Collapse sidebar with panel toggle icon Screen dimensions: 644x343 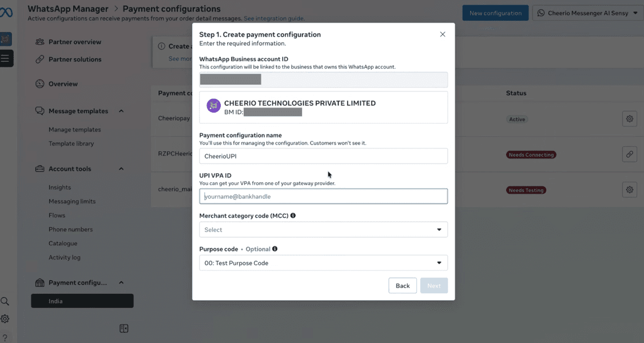coord(124,328)
